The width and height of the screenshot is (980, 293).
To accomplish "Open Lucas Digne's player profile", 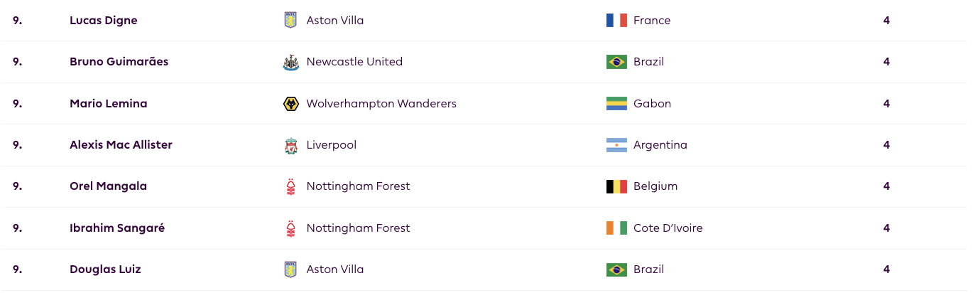I will coord(104,21).
